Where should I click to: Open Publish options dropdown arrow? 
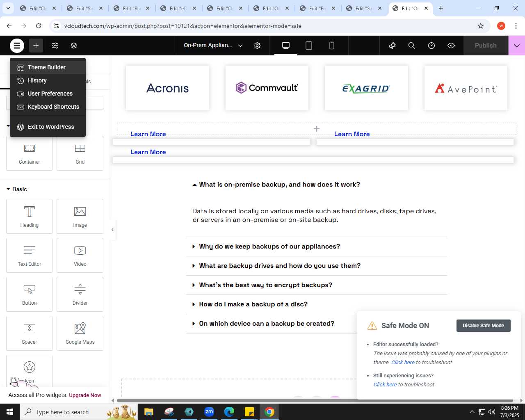click(517, 46)
